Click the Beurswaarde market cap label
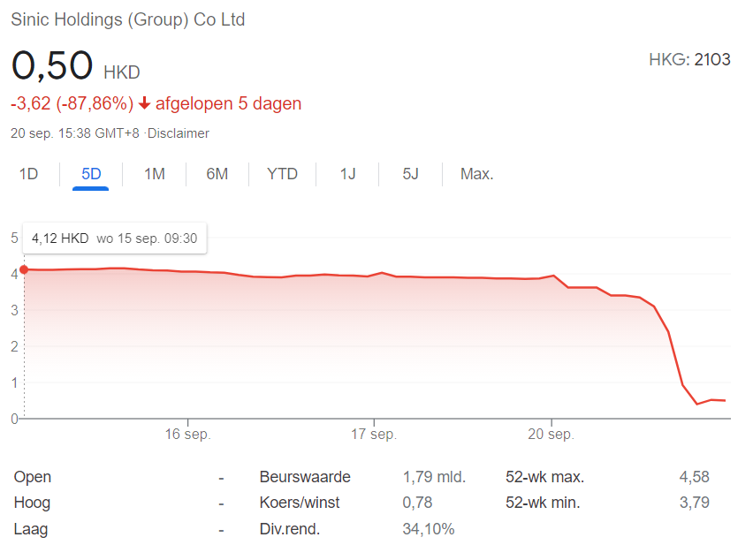Image resolution: width=753 pixels, height=560 pixels. 305,477
